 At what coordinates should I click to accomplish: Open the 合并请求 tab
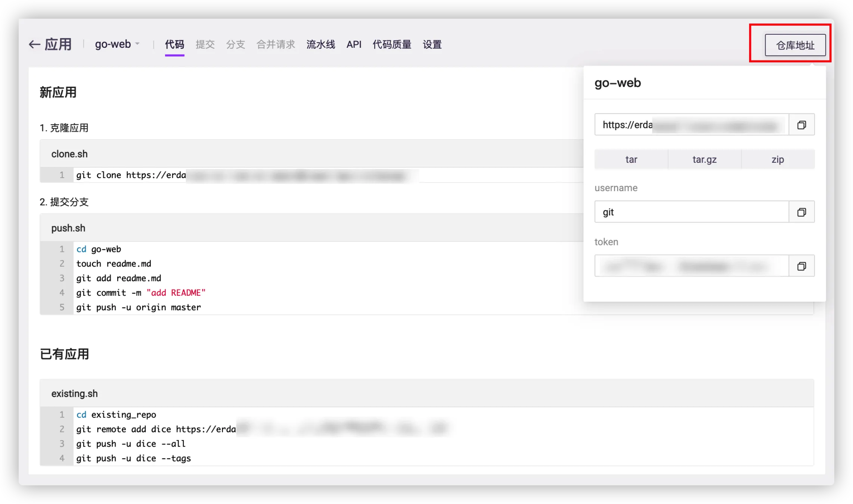click(x=276, y=44)
